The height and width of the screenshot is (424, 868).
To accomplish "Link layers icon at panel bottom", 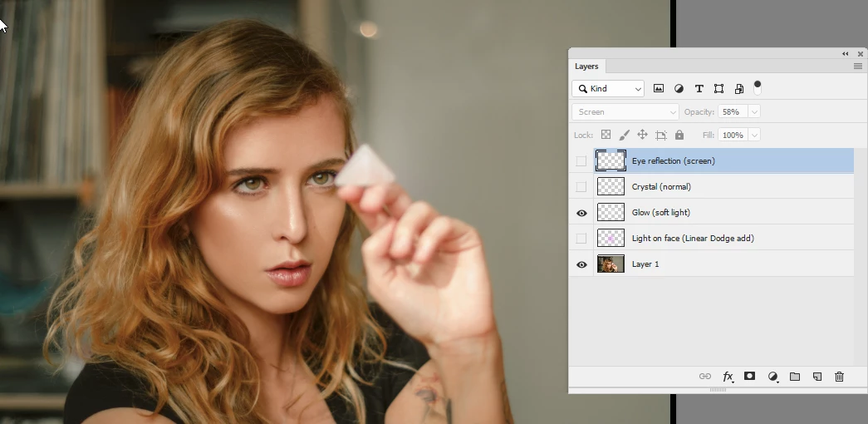I will pos(704,377).
